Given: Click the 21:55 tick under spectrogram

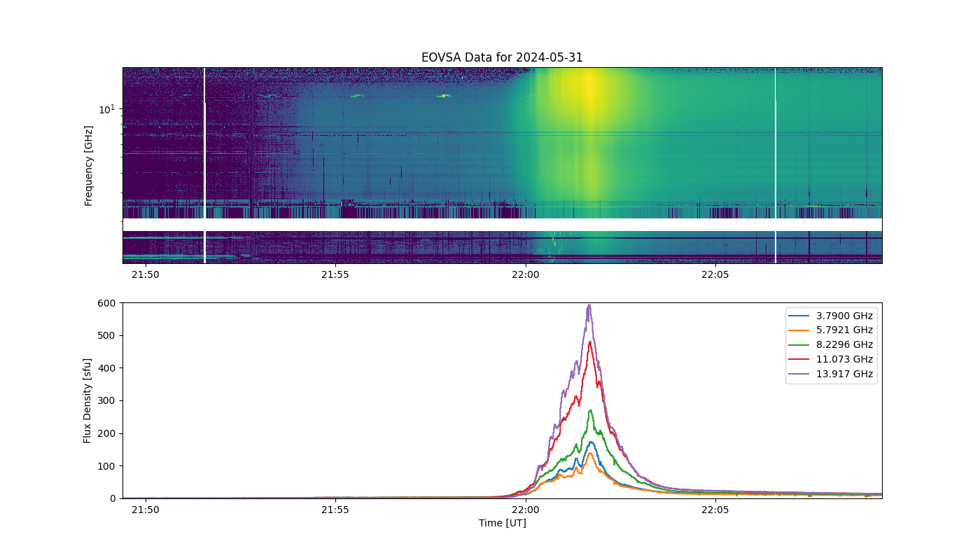Looking at the screenshot, I should (335, 274).
